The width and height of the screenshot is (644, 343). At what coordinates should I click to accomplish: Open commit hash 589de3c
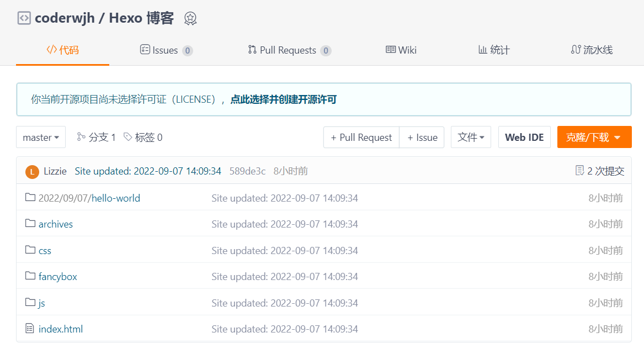pos(247,171)
